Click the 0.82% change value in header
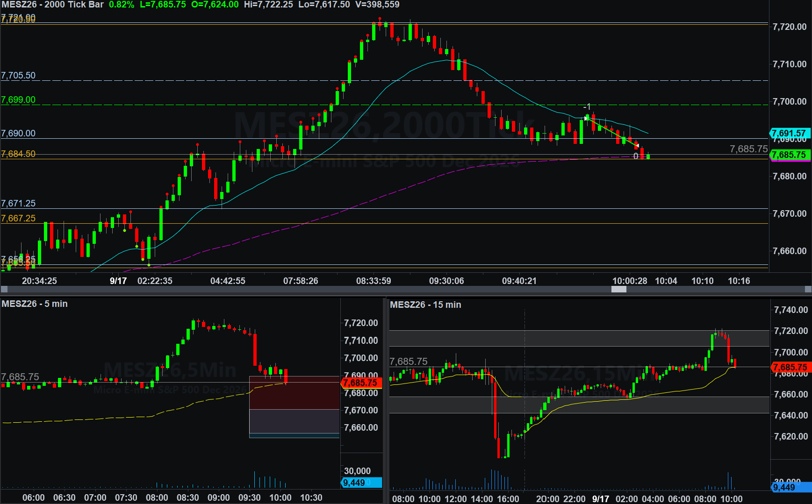Screen dimensions: 812x504 click(x=122, y=5)
